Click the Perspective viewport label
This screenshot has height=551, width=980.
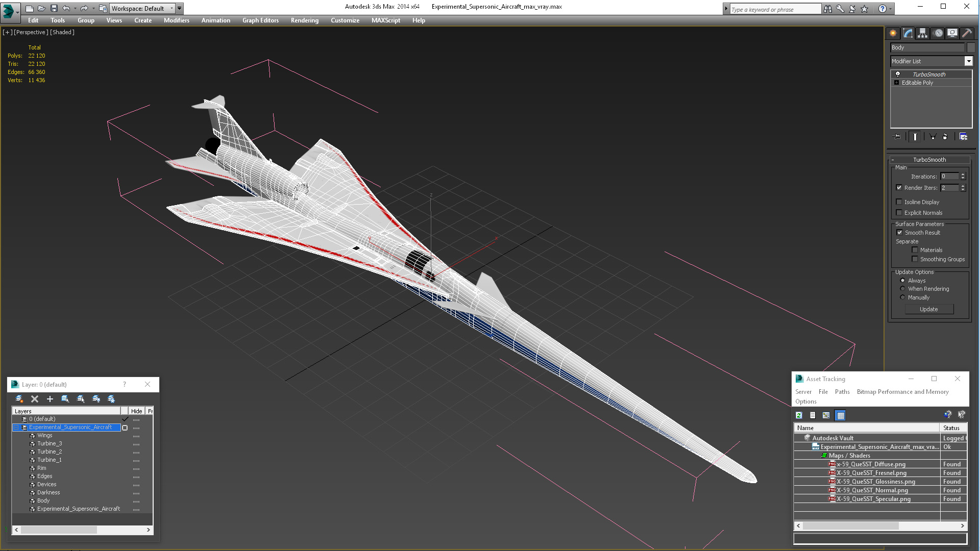[x=31, y=32]
